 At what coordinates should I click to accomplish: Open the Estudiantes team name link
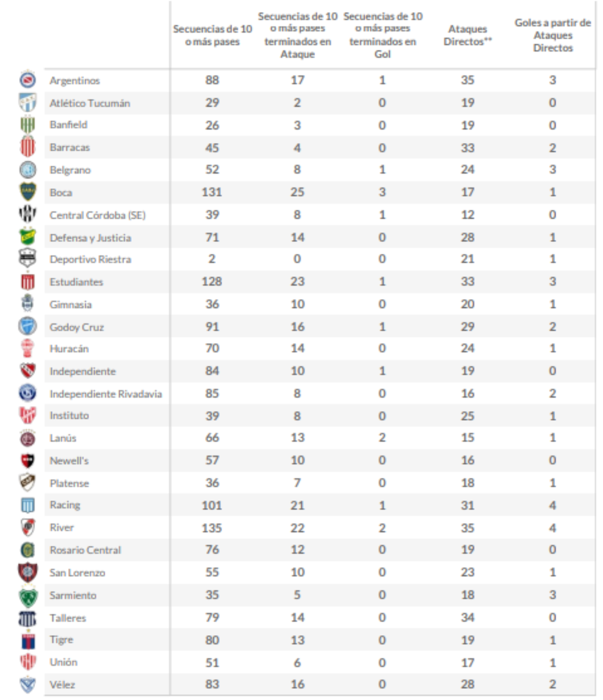[x=76, y=282]
